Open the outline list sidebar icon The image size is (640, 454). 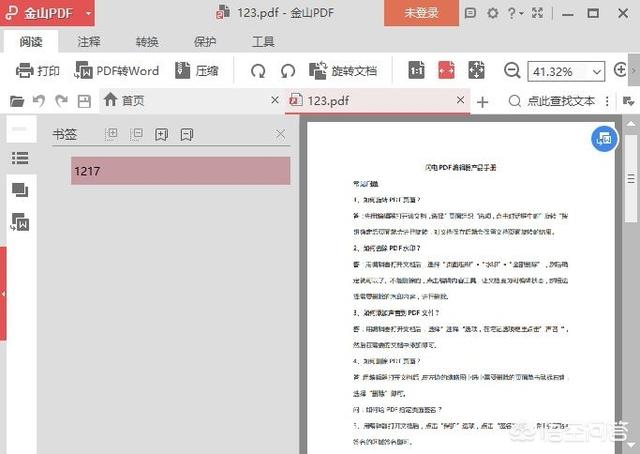[x=20, y=158]
